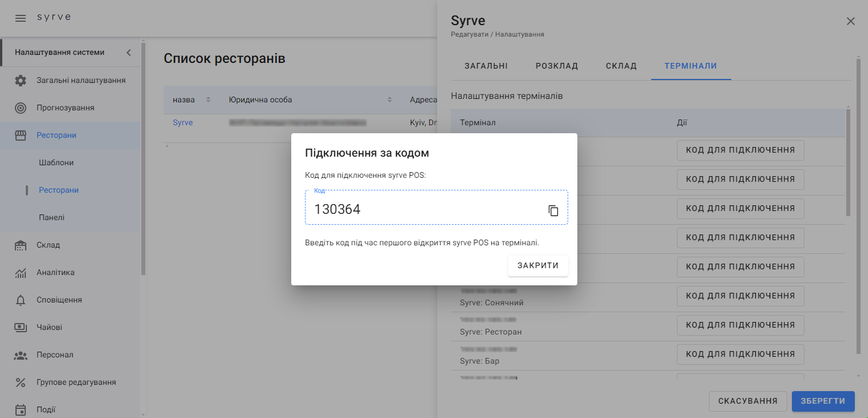This screenshot has height=418, width=868.
Task: Open the hamburger menu icon
Action: 21,18
